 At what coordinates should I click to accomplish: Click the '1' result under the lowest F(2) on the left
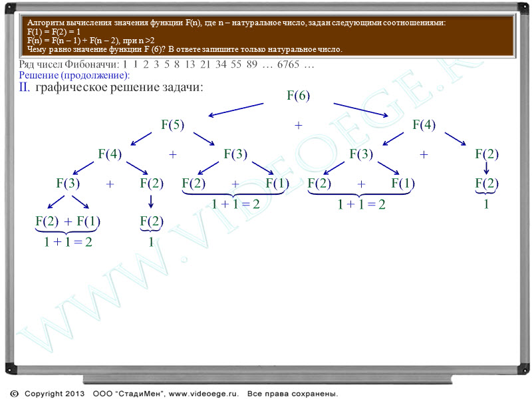tap(151, 242)
